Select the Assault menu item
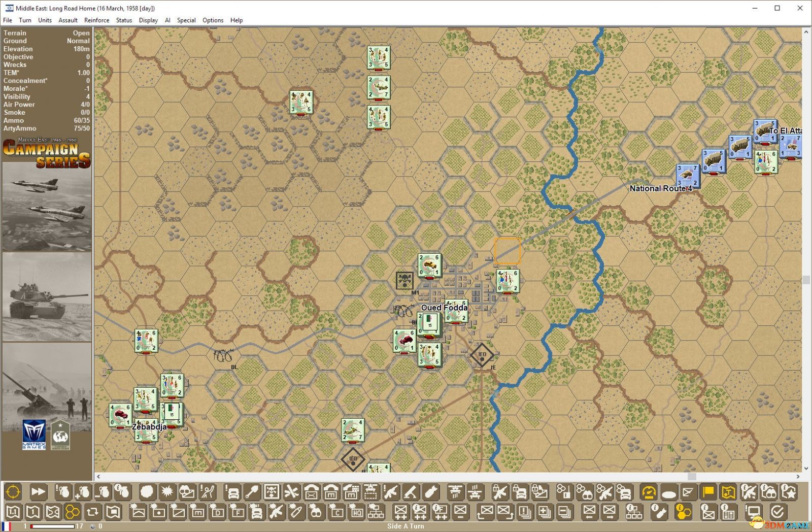This screenshot has width=812, height=532. [68, 20]
